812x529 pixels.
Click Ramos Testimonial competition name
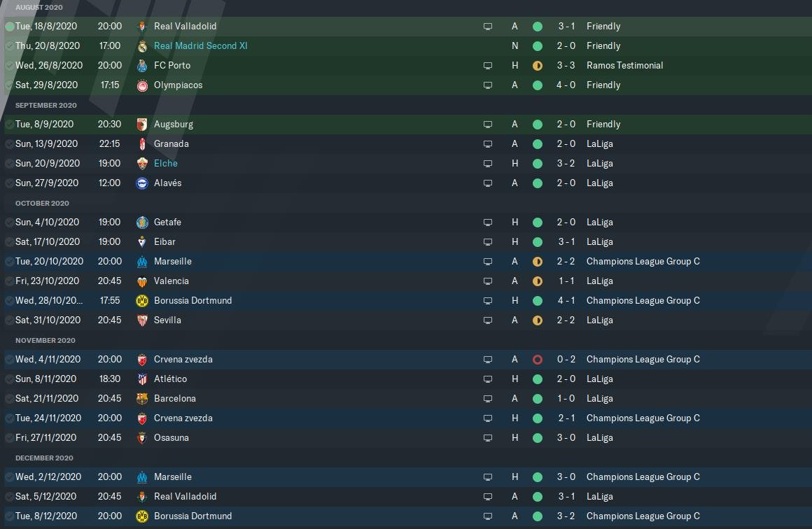[624, 66]
